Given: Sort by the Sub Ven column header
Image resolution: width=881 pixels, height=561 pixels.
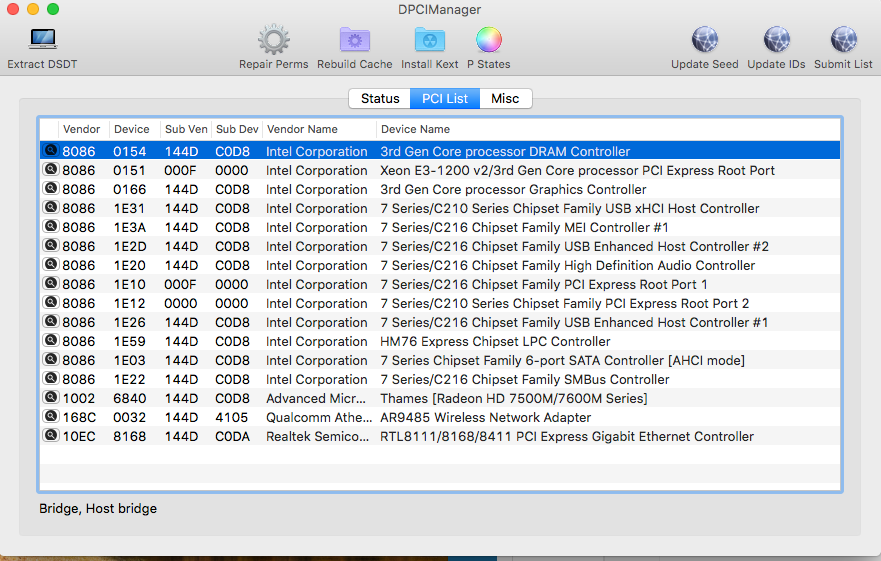Looking at the screenshot, I should (185, 129).
